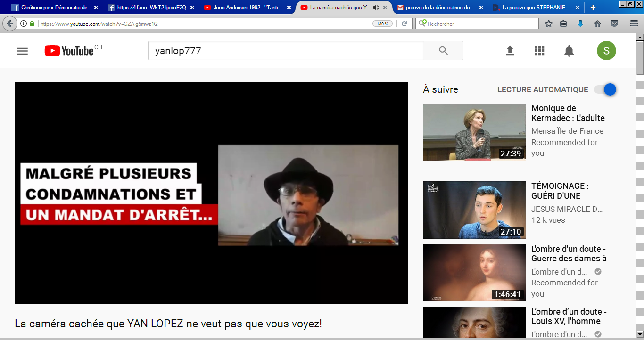Click the video title La caméra cachée que YAN LOPEZ

tap(168, 324)
